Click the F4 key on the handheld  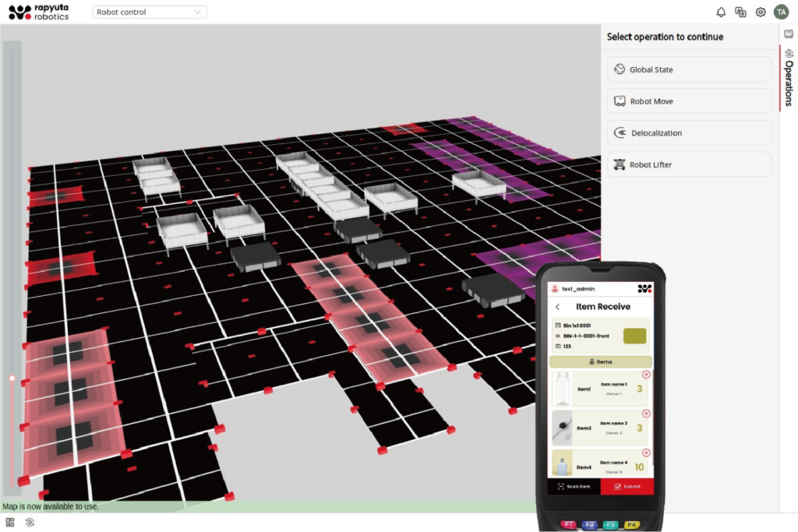click(x=631, y=524)
